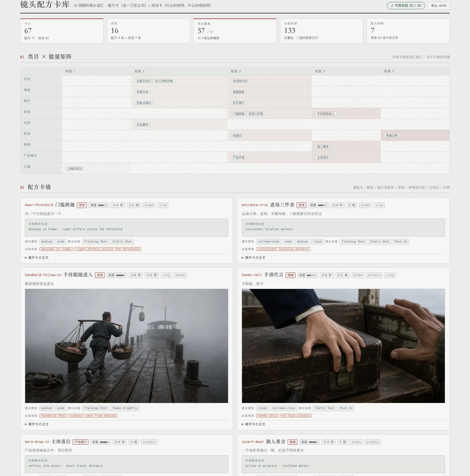
Task: Expand 展开卡片正文 on the entrance-trio card
Action: pos(253,258)
